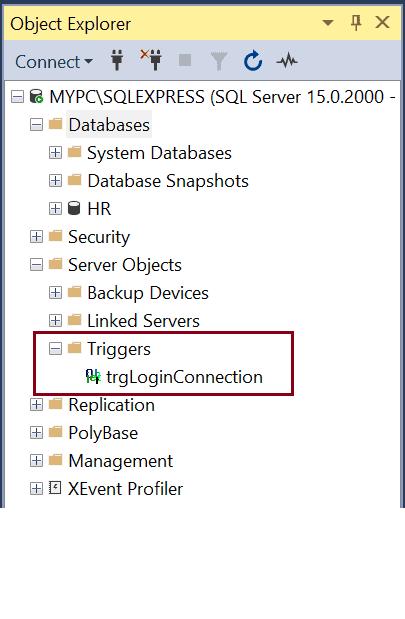Close the Object Explorer panel
The image size is (405, 619).
tap(382, 23)
